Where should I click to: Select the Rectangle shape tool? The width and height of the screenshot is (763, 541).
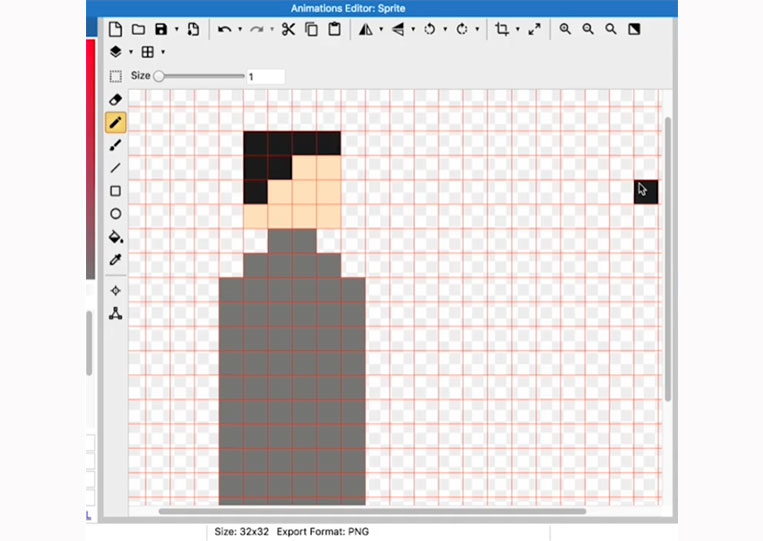coord(115,191)
